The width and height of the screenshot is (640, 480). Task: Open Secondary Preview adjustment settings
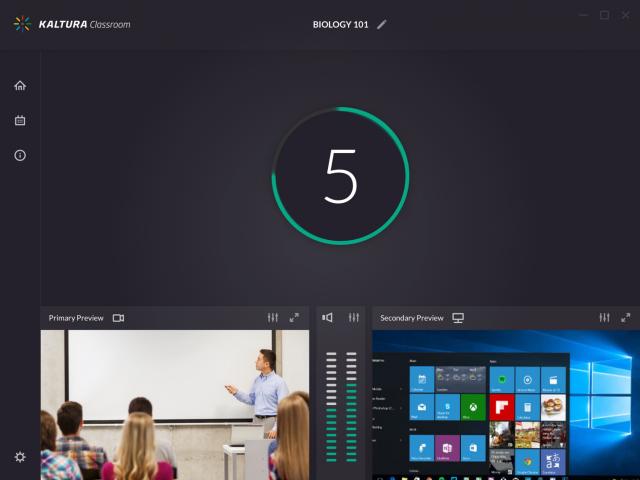(604, 318)
